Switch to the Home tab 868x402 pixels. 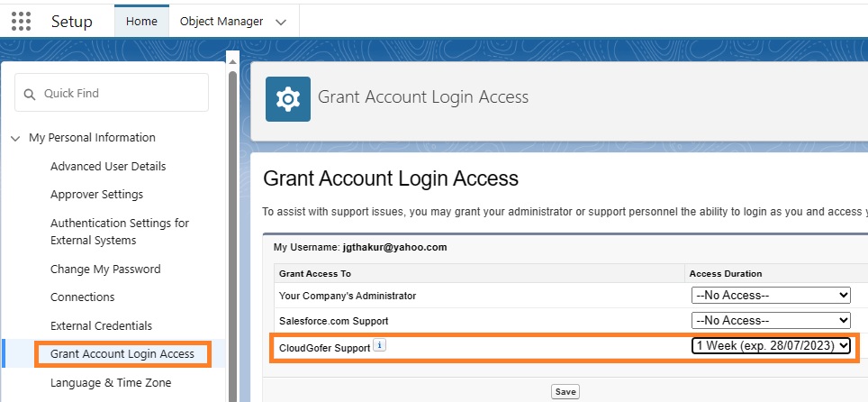(141, 21)
